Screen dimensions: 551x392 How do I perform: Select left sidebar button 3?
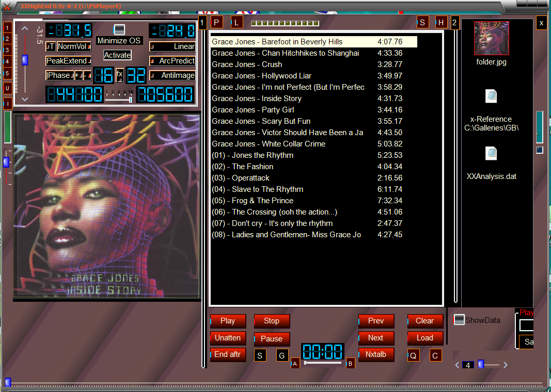coord(7,50)
